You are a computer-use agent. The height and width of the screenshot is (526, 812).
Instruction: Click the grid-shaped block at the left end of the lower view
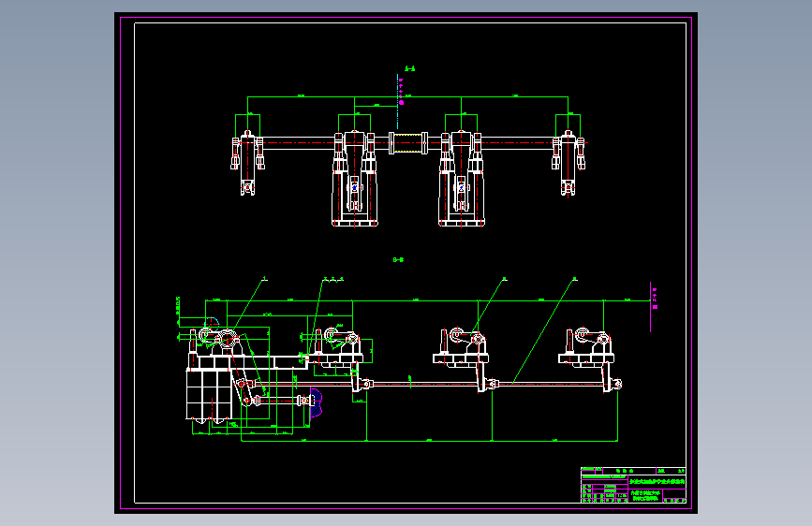(x=209, y=395)
